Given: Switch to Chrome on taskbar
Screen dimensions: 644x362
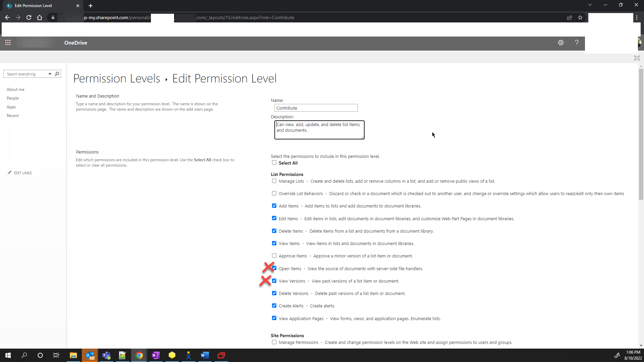Looking at the screenshot, I should (139, 355).
